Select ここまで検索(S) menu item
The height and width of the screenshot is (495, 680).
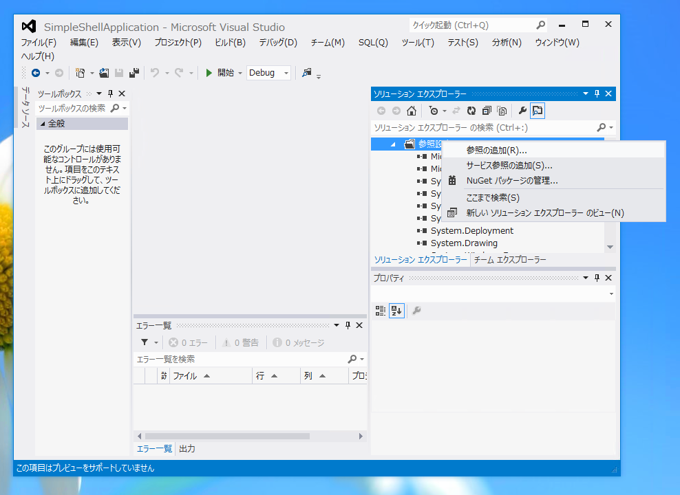tap(553, 198)
